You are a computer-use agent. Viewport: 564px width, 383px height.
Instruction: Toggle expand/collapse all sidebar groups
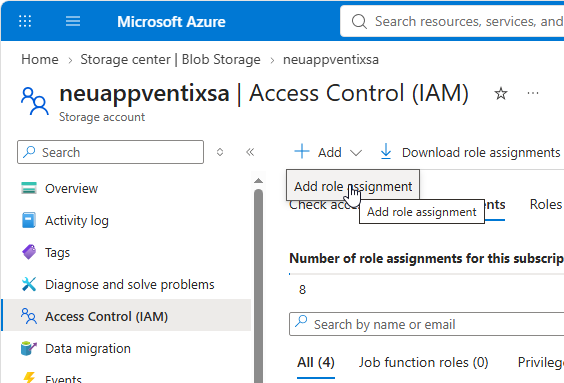click(220, 152)
